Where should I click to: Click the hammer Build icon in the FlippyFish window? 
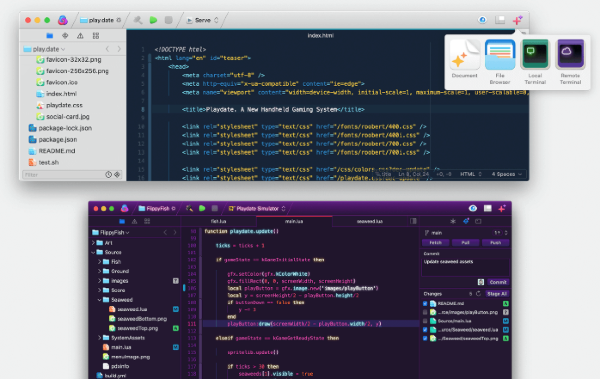pyautogui.click(x=189, y=208)
